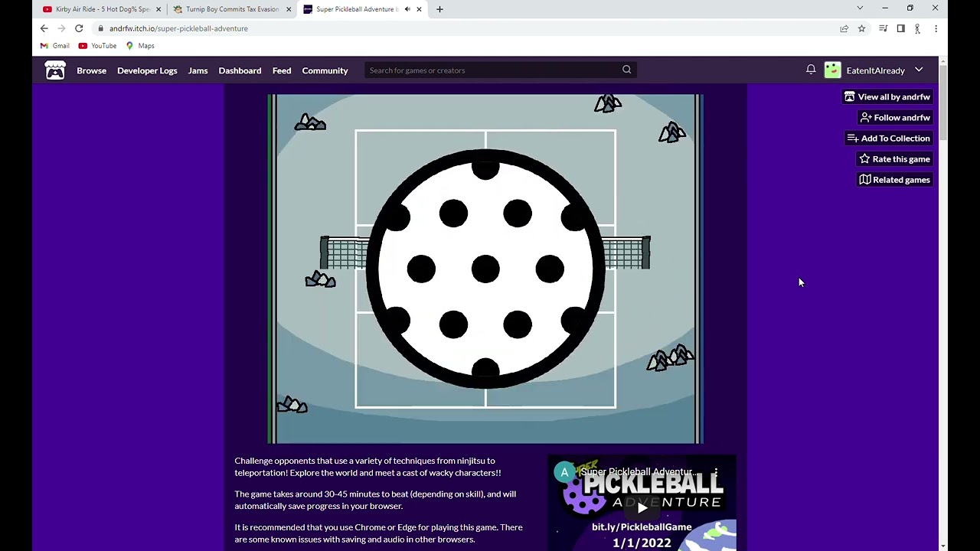Click the '30-45 minutes to beat' paragraph
The image size is (980, 551).
[375, 500]
